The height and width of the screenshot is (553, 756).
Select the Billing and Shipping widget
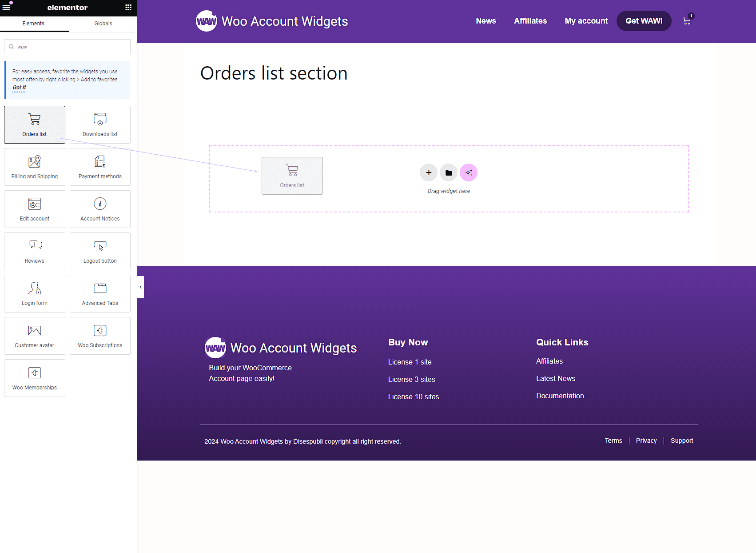coord(35,167)
